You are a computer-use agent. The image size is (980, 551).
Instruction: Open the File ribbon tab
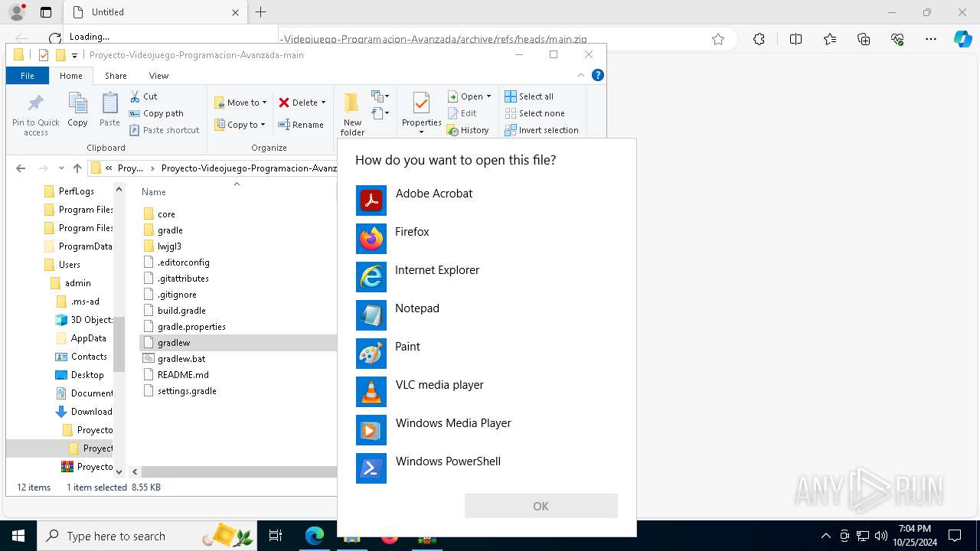tap(28, 76)
